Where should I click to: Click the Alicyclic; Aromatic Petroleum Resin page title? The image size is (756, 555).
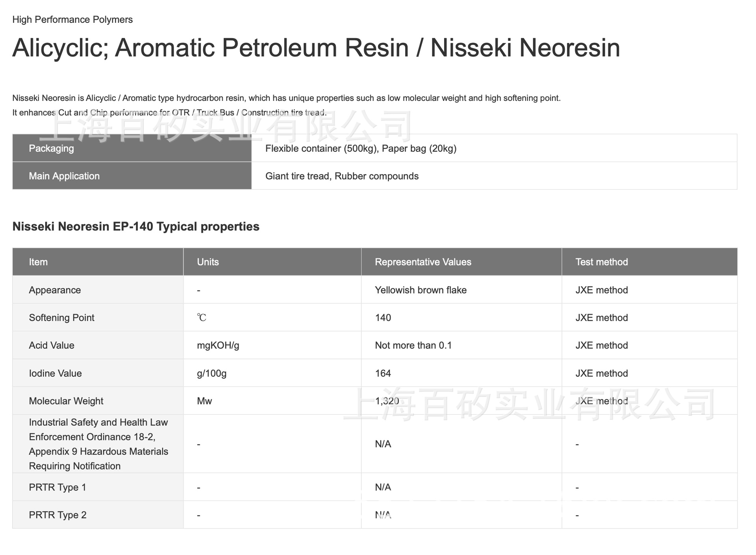(316, 48)
